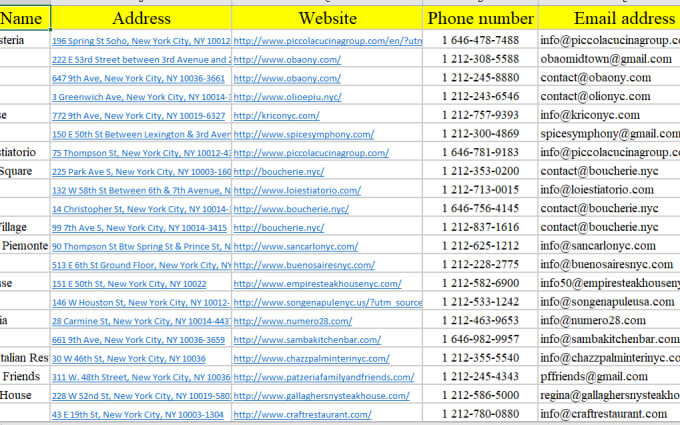The image size is (680, 425).
Task: Select email cell info@kriconyc.com
Action: [x=609, y=115]
